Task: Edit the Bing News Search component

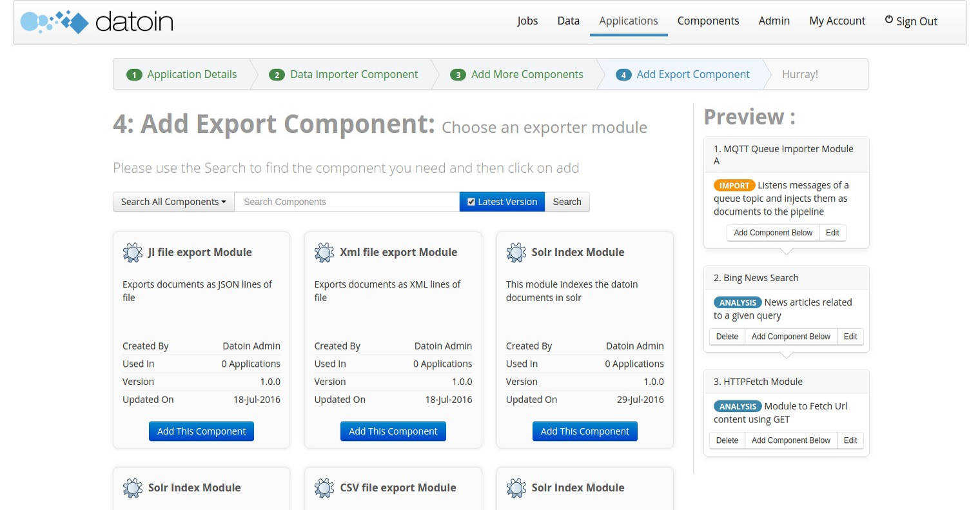Action: [x=850, y=337]
